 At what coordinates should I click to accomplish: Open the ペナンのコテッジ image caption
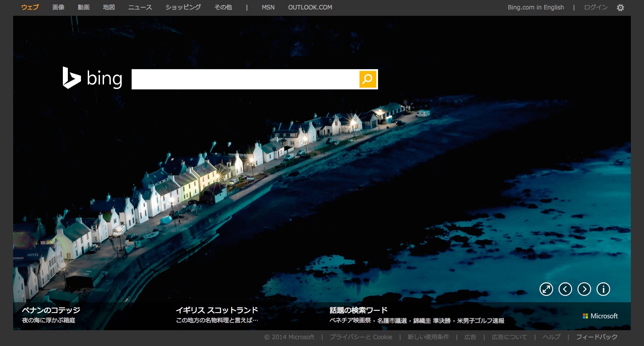[x=51, y=310]
